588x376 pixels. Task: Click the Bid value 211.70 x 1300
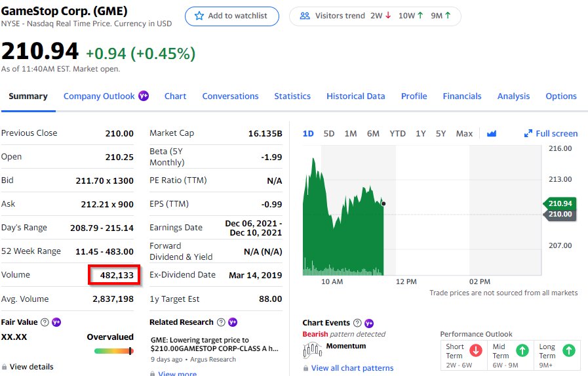click(x=105, y=180)
